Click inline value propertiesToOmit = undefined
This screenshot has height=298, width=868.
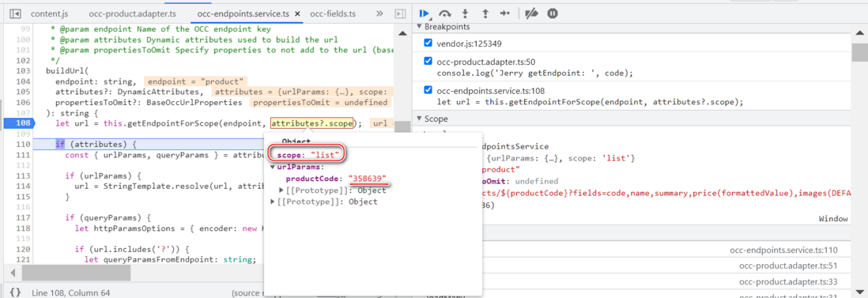(320, 103)
